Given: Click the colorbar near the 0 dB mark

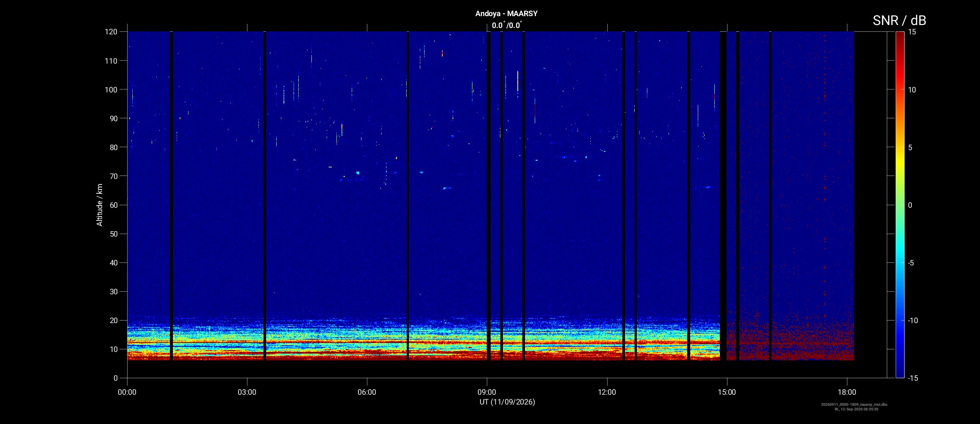Looking at the screenshot, I should 900,205.
